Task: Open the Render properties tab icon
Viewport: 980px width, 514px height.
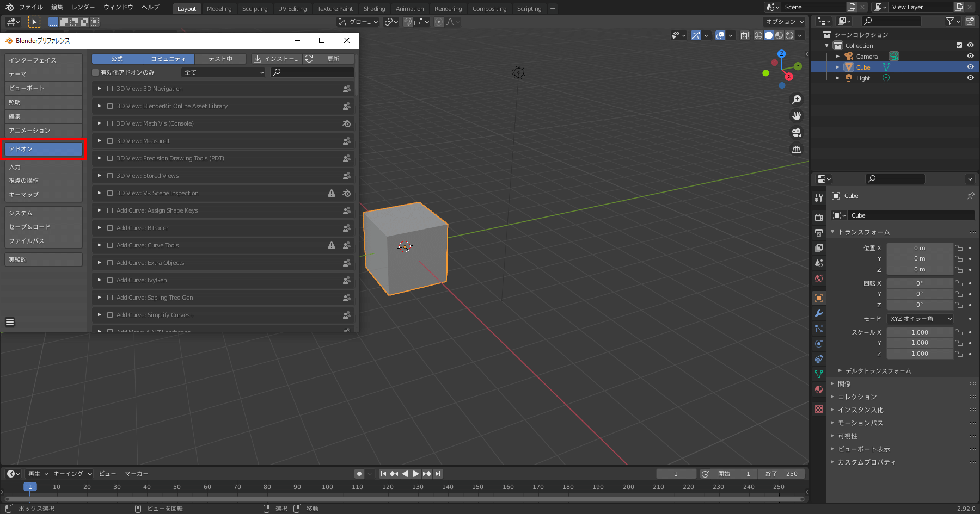Action: tap(819, 217)
